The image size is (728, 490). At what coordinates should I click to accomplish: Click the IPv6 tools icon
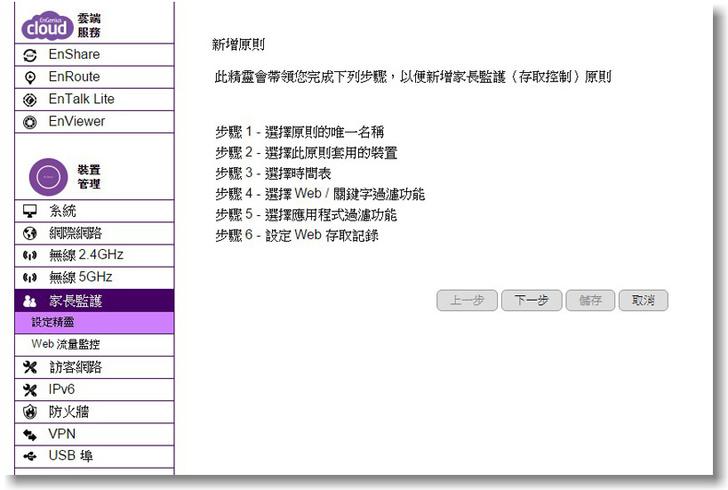tap(30, 390)
